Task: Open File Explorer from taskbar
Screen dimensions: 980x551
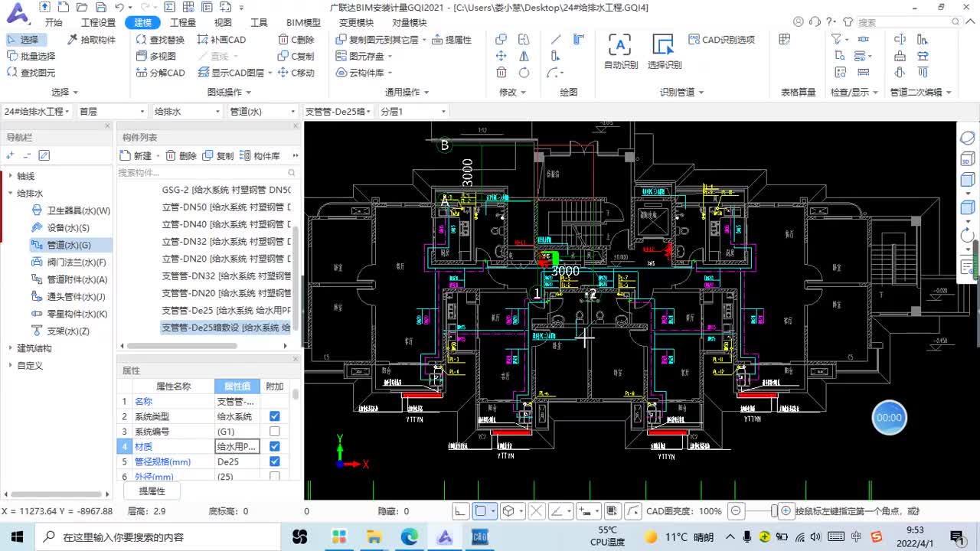Action: [x=374, y=536]
